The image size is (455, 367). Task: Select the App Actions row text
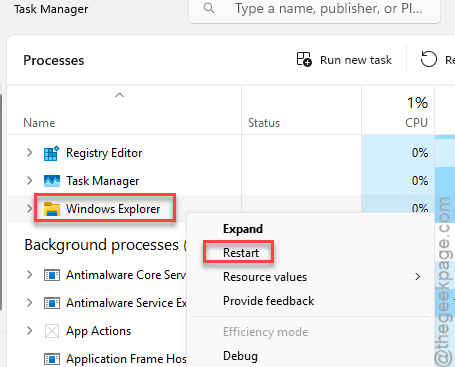98,331
